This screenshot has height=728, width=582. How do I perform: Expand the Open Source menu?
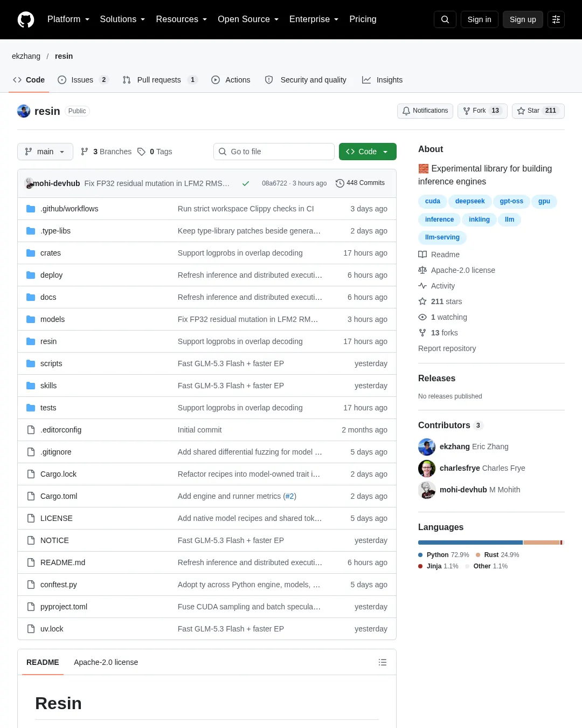(x=248, y=19)
